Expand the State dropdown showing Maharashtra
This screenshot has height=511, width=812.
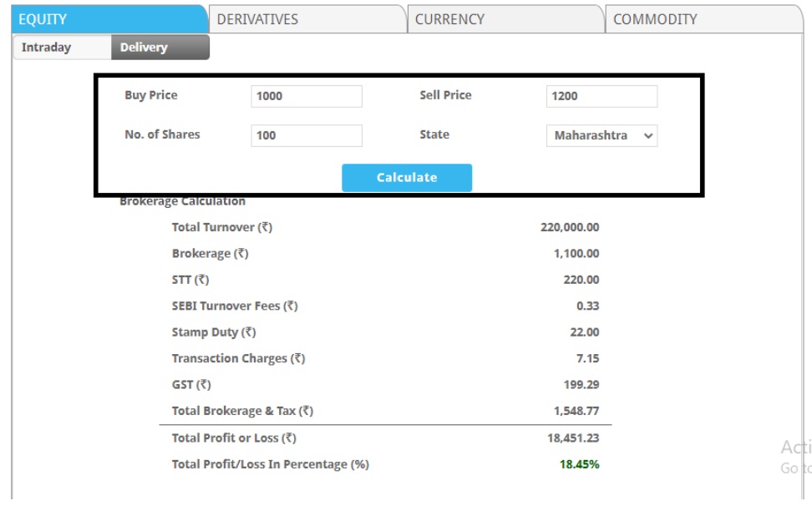click(x=601, y=135)
